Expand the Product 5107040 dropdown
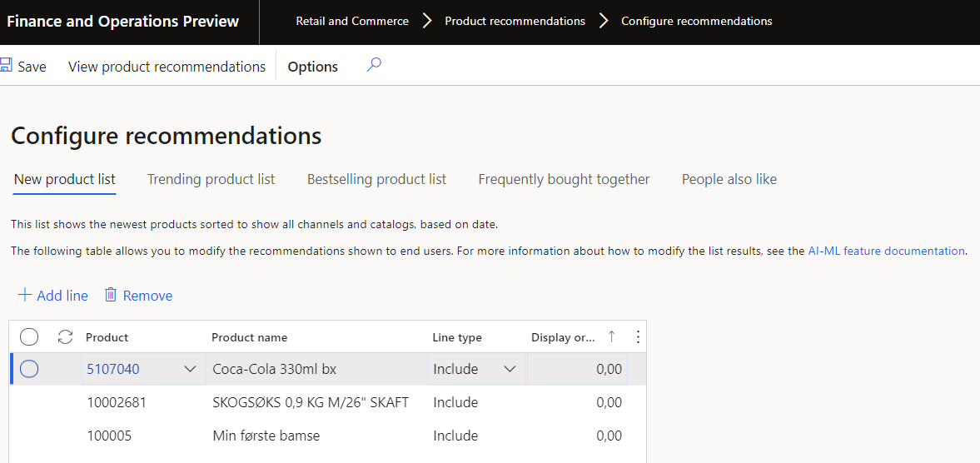 click(x=190, y=369)
